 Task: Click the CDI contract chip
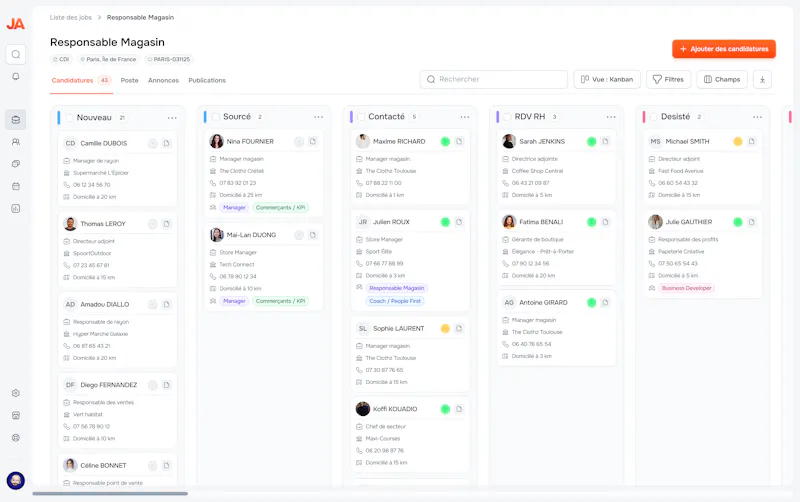point(61,59)
